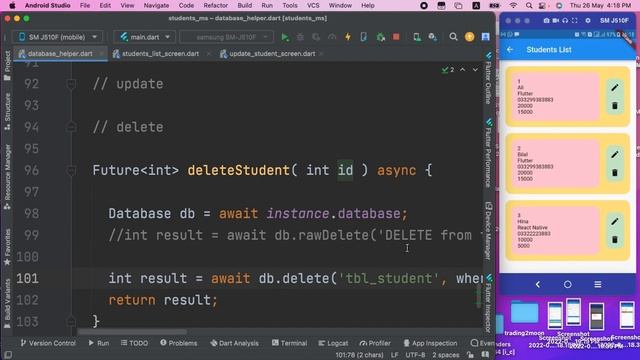Open the TODO tool window
Screen dimensions: 640x360
[134, 343]
